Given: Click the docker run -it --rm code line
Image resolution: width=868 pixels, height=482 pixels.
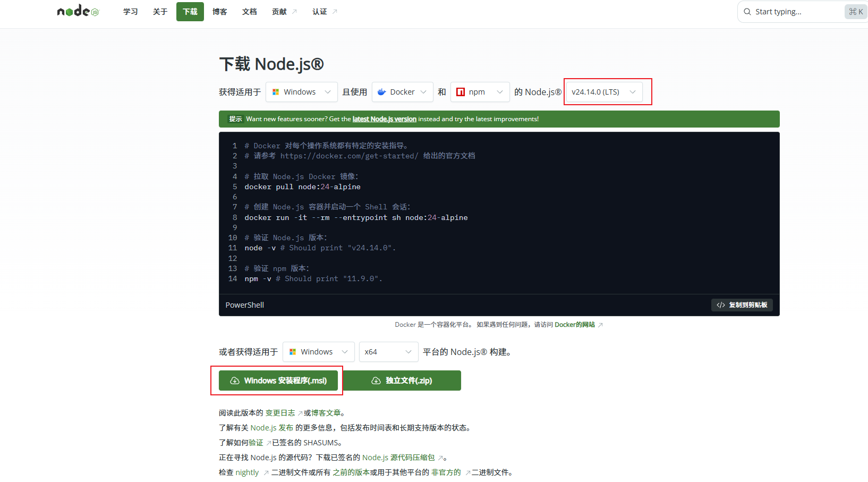Looking at the screenshot, I should click(x=356, y=217).
